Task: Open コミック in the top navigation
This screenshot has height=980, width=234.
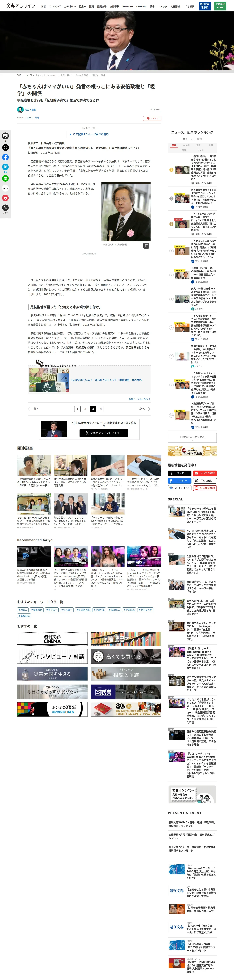Action: (162, 7)
